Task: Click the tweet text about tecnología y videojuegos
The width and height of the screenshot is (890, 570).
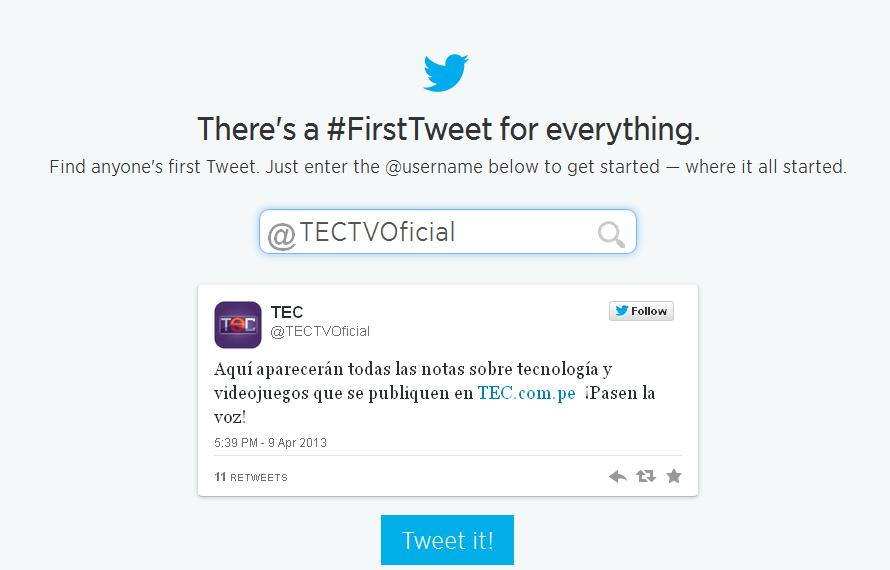Action: pos(412,369)
